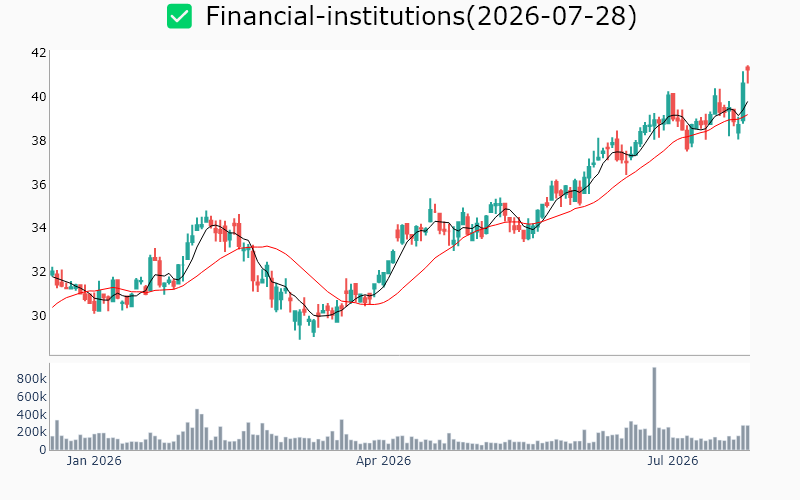Click the 600k volume axis label
Viewport: 800px width, 500px height.
[x=32, y=396]
